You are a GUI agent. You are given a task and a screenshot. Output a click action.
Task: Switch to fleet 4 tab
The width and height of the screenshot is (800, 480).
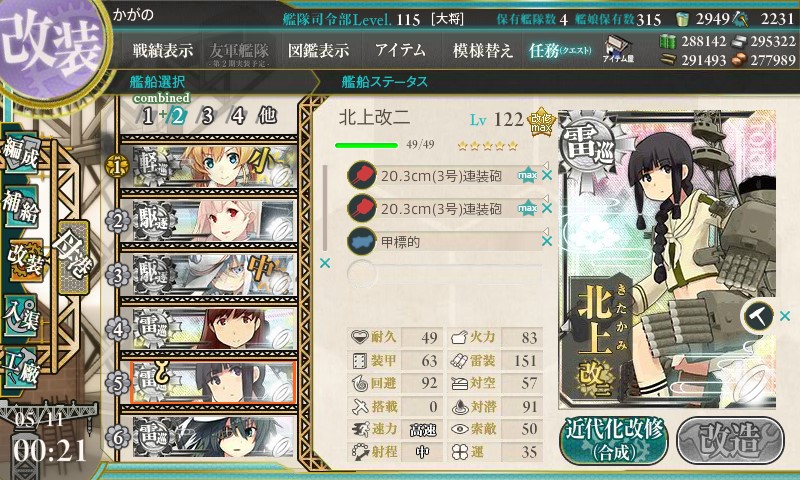coord(238,116)
